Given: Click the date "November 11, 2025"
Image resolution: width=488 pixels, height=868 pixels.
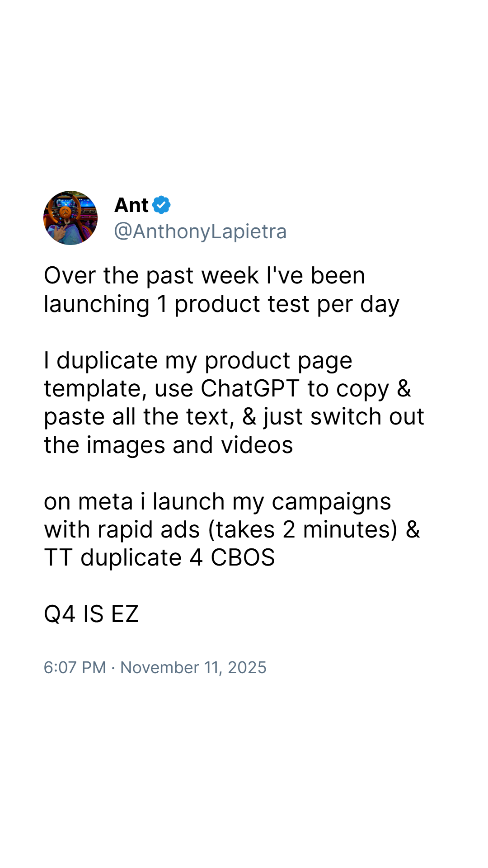Looking at the screenshot, I should coord(193,668).
